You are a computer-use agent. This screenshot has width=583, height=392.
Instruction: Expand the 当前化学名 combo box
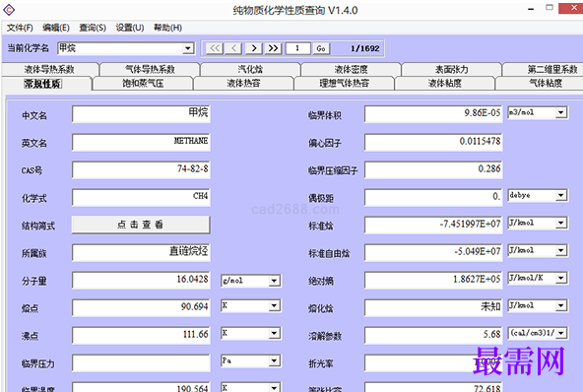[188, 48]
